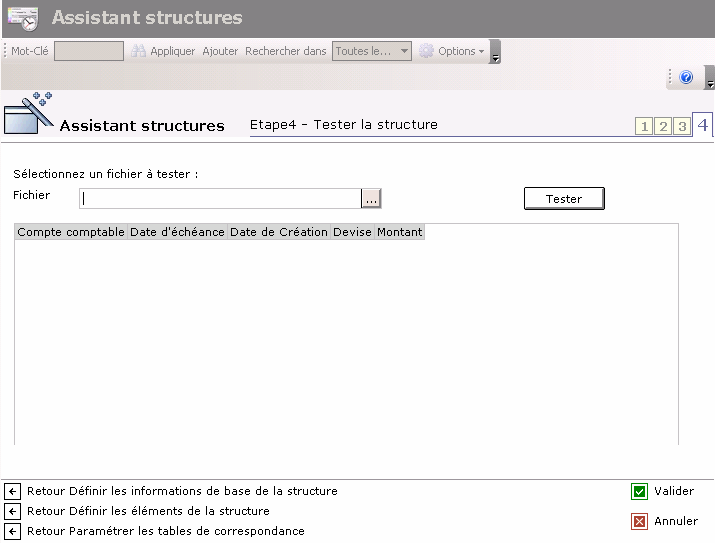Focus the Fichier path input field
Viewport: 715px width, 543px height.
click(x=220, y=199)
